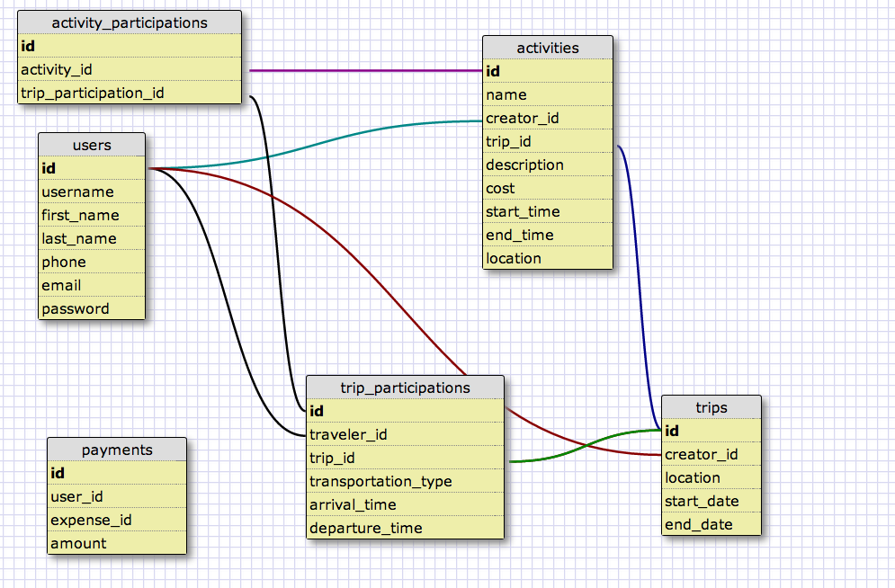Viewport: 895px width, 588px height.
Task: Select the id field in trips table
Action: click(712, 431)
